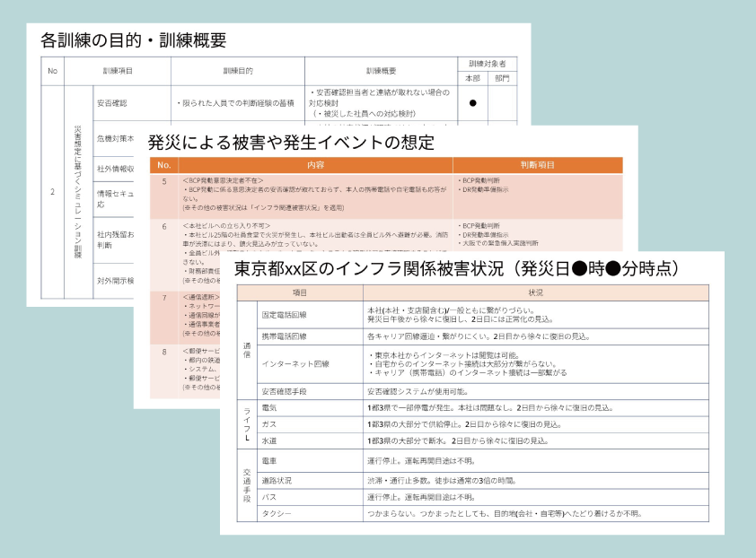756x558 pixels.
Task: Click the 水道 status '1都3県の大部分で断水'
Action: 458,440
